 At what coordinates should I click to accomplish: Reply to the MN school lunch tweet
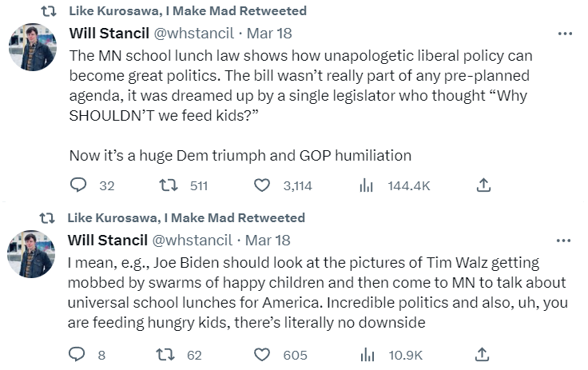pyautogui.click(x=78, y=185)
